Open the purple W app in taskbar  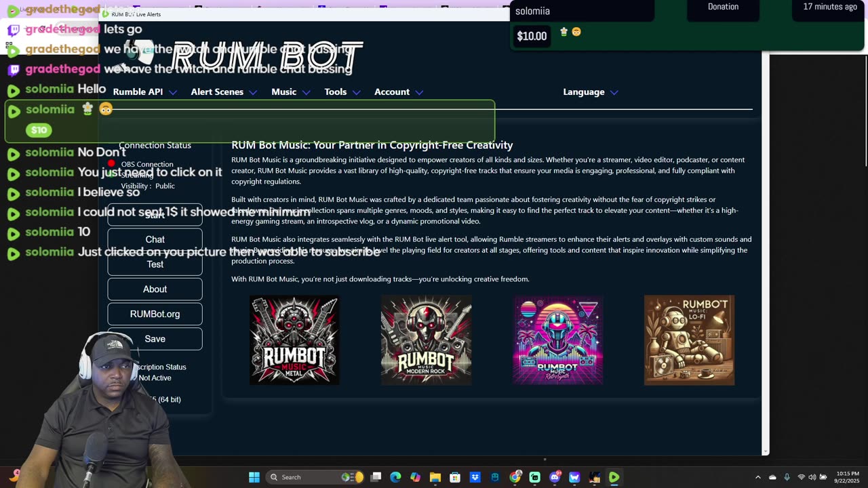(574, 477)
